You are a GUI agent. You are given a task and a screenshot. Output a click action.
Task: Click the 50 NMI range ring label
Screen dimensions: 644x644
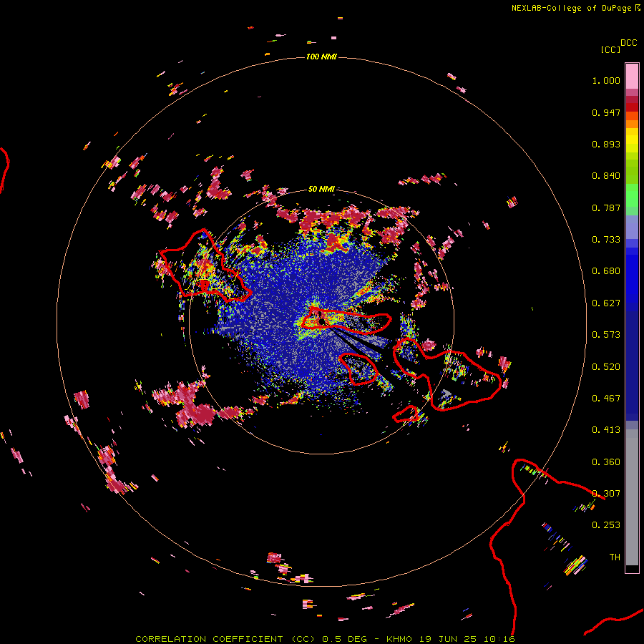point(321,189)
